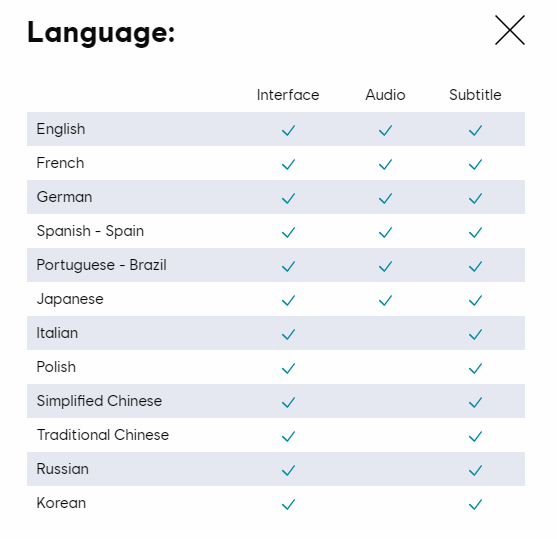The image size is (557, 539).
Task: Click the Korean language row label
Action: (x=61, y=503)
